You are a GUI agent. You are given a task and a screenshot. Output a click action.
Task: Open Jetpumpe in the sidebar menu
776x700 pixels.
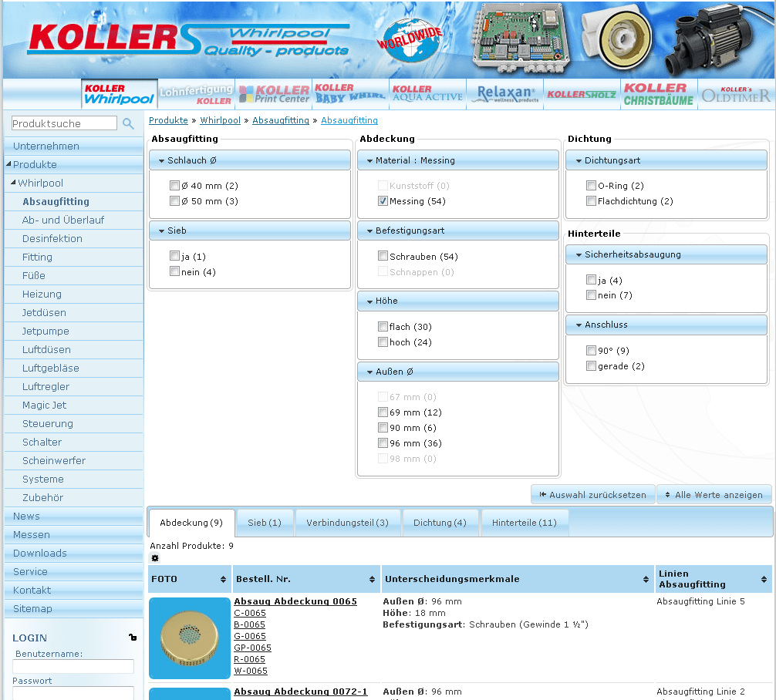[x=46, y=331]
